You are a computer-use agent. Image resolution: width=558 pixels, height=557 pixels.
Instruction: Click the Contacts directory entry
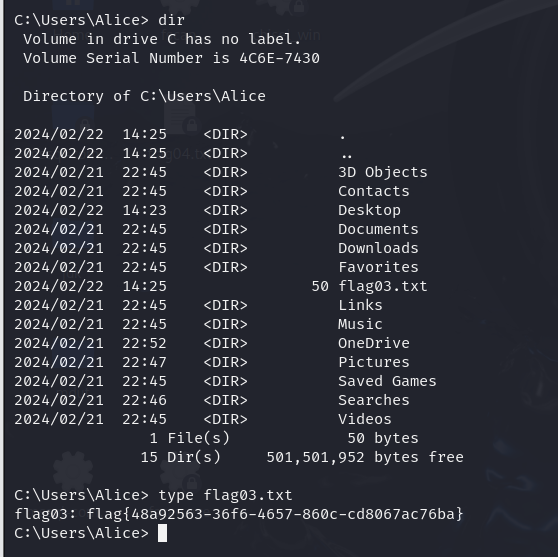(374, 191)
